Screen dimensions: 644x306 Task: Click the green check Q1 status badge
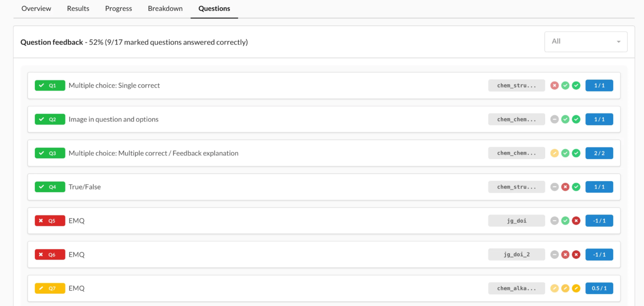pos(50,85)
